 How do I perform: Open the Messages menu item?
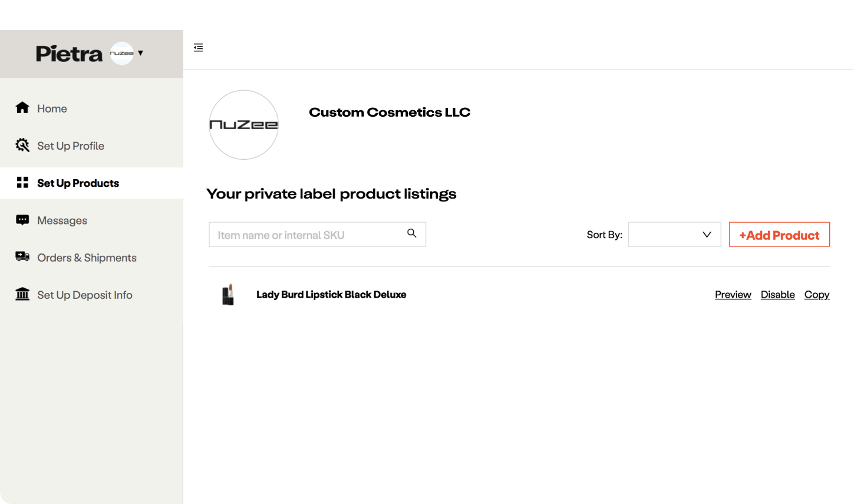62,220
